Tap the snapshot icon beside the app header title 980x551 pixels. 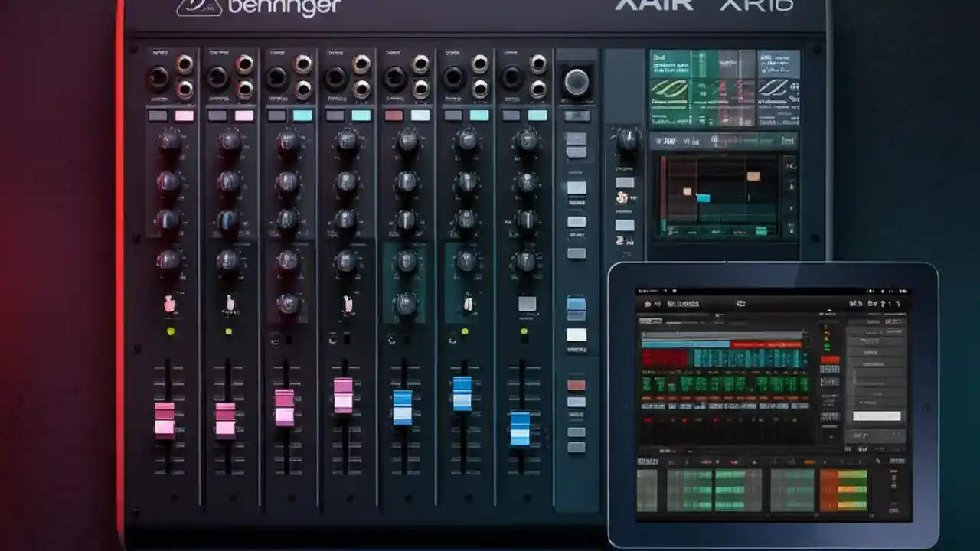655,304
